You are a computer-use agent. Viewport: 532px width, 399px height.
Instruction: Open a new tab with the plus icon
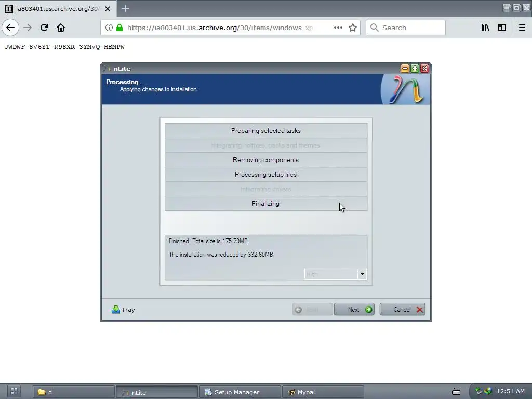[125, 8]
